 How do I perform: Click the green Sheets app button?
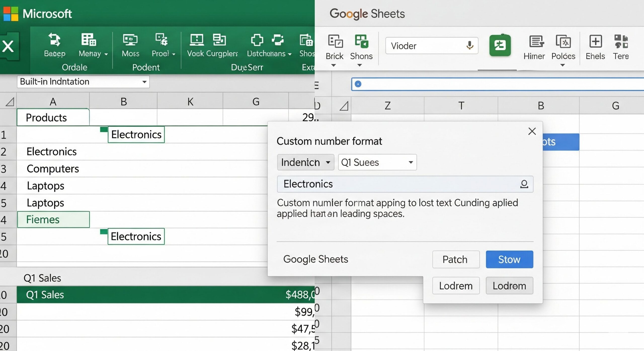500,46
